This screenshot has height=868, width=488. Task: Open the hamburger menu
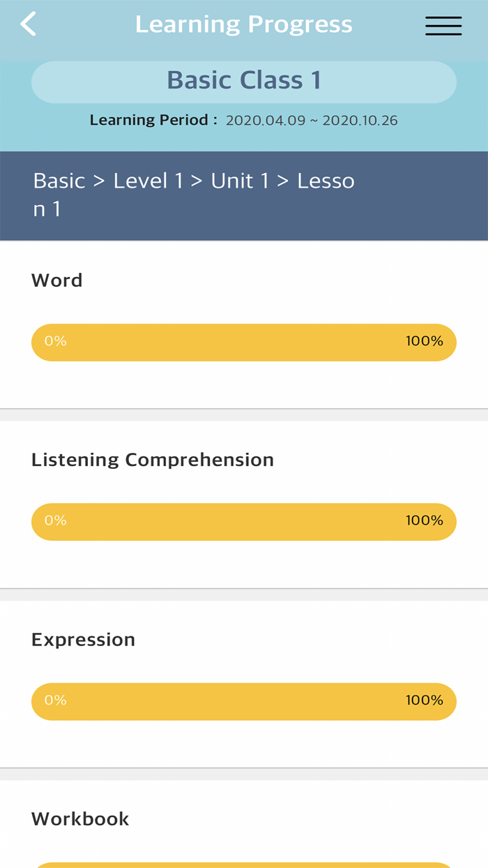tap(443, 26)
